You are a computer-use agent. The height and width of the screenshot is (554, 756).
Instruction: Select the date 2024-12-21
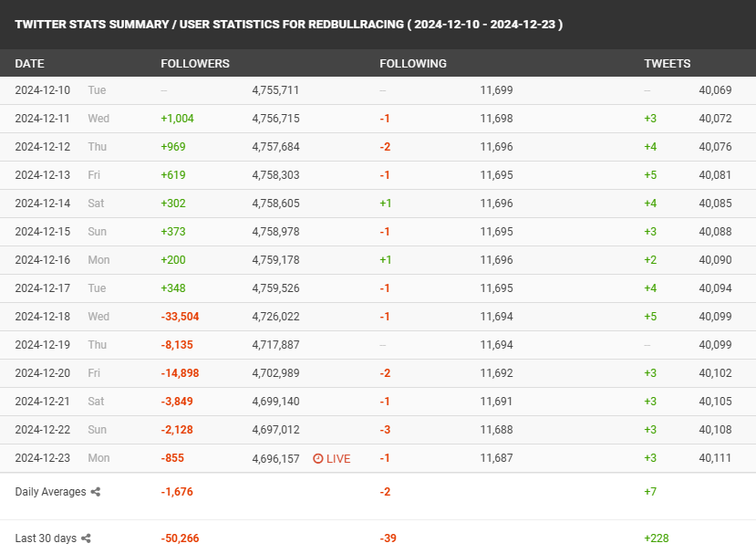tap(43, 402)
